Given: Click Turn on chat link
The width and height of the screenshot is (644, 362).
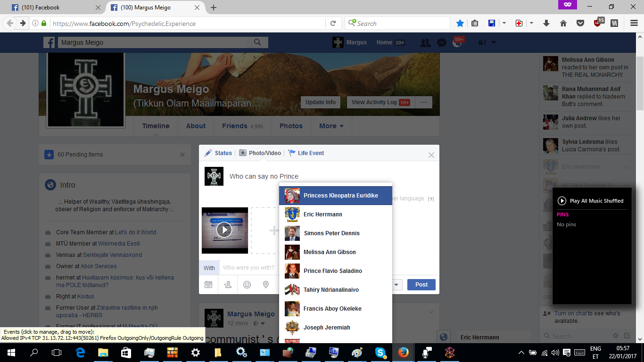Looking at the screenshot, I should tap(570, 313).
